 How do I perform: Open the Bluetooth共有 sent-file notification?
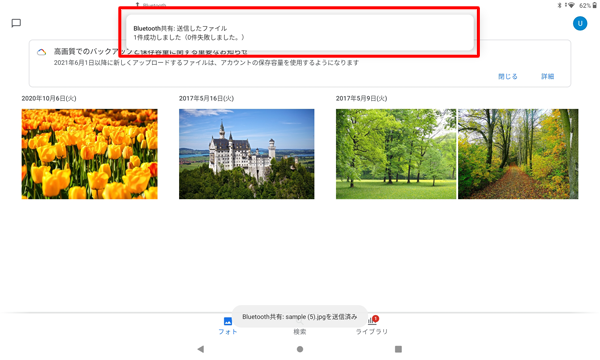coord(300,33)
